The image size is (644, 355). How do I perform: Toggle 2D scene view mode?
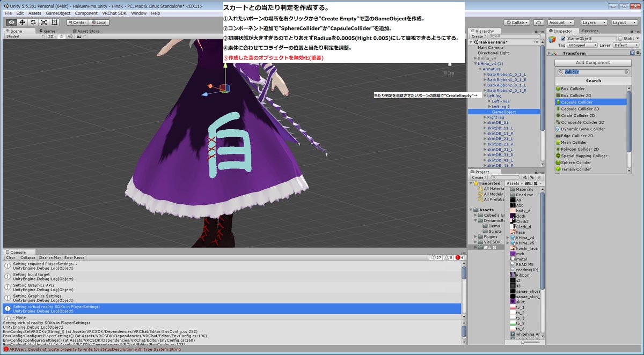coord(50,36)
